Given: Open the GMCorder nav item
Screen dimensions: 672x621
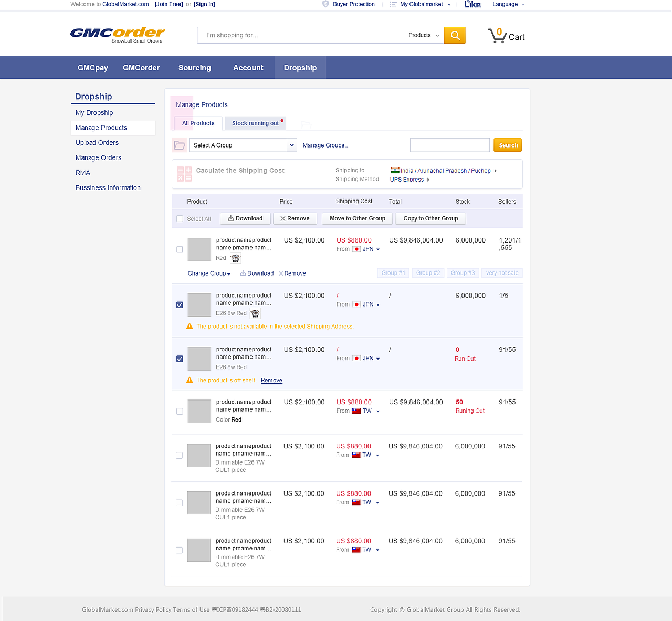Looking at the screenshot, I should pos(141,68).
